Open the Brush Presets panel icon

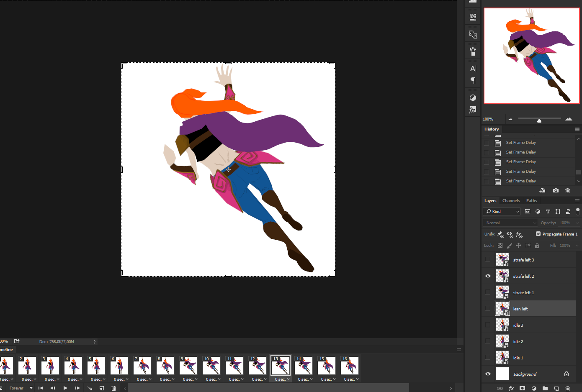pos(473,51)
